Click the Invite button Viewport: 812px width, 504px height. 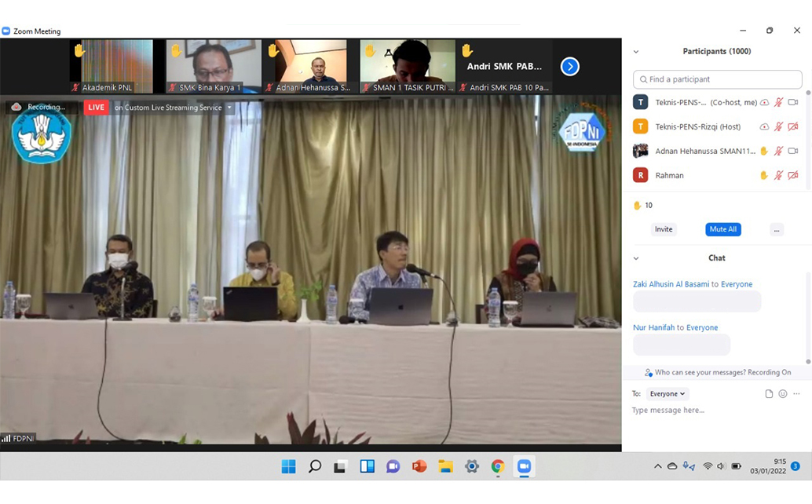click(x=664, y=229)
